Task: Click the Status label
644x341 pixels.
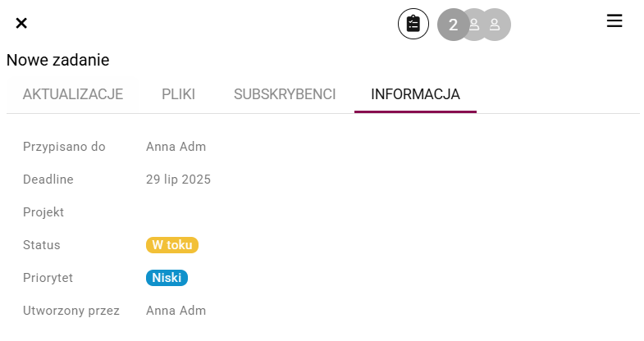Action: point(42,245)
